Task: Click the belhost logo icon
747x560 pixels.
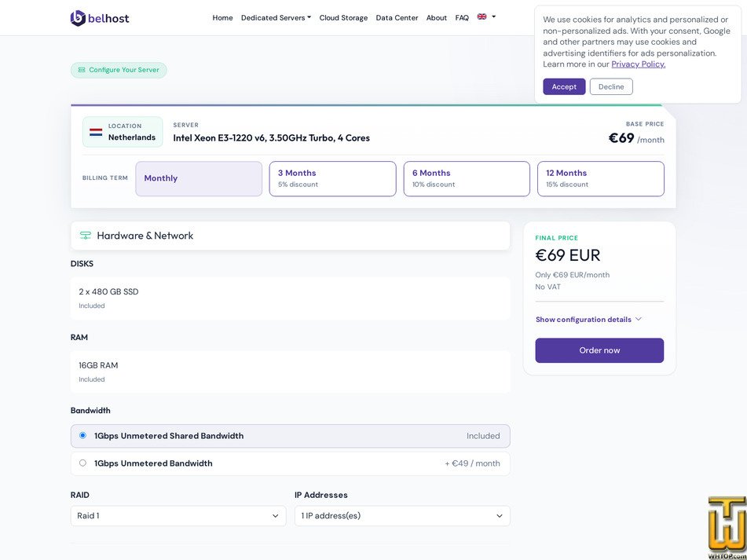Action: pyautogui.click(x=78, y=18)
